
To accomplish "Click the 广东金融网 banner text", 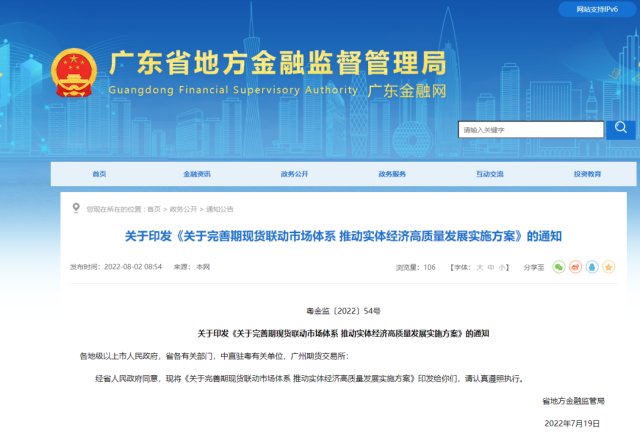I will coord(407,91).
